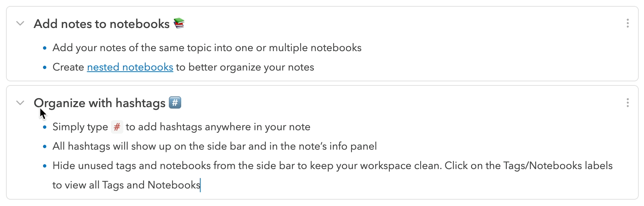644x206 pixels.
Task: Click the "Add notes to notebooks" heading text
Action: [102, 24]
